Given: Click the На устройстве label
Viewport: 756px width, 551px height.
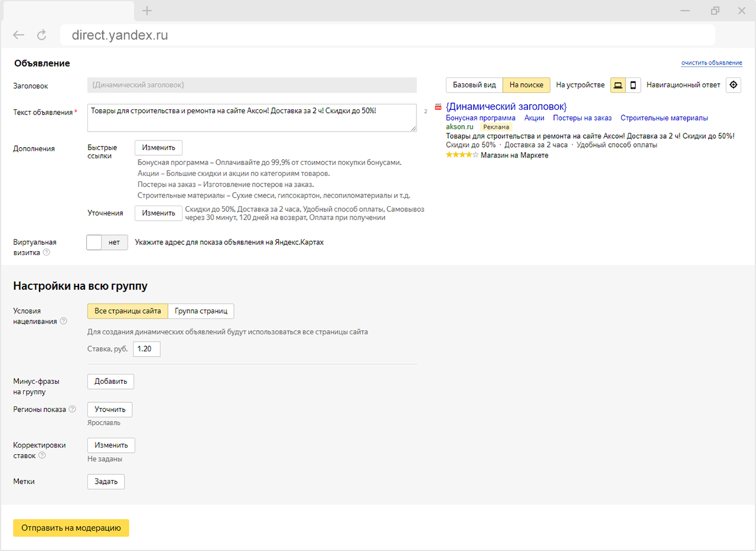Looking at the screenshot, I should (x=581, y=85).
